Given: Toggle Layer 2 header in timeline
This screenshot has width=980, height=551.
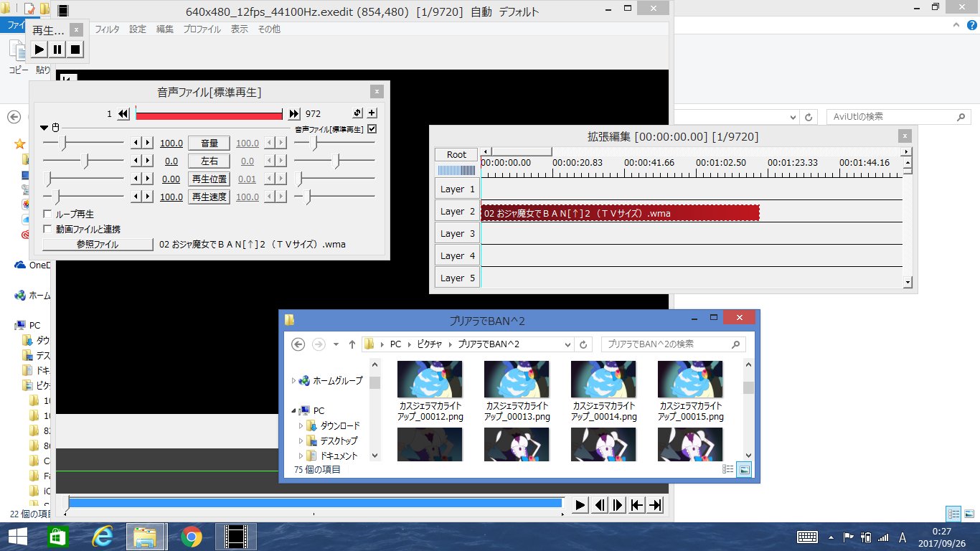Looking at the screenshot, I should 457,212.
